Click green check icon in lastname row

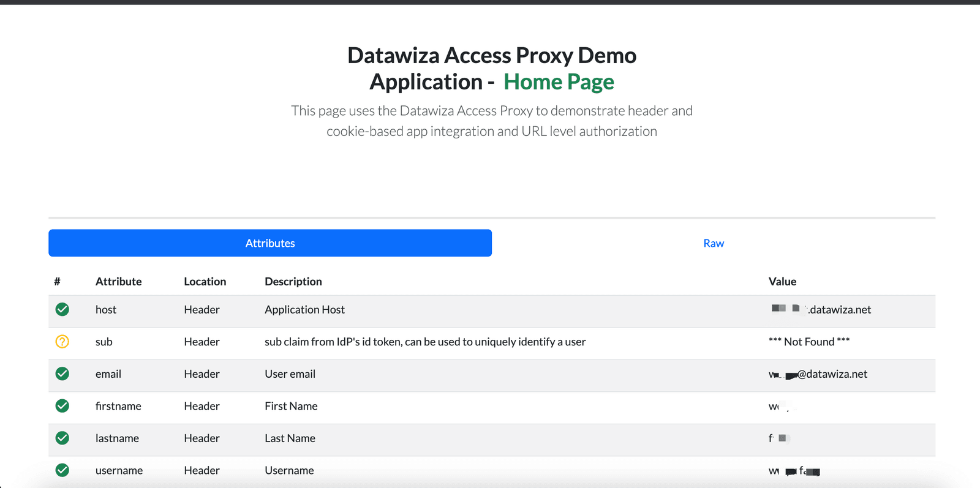coord(62,438)
